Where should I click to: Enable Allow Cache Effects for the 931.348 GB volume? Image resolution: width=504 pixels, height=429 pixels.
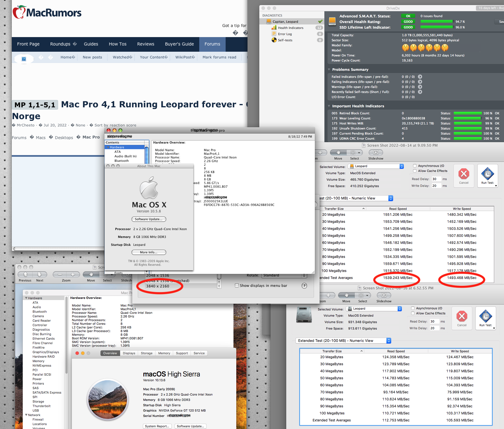(x=413, y=313)
